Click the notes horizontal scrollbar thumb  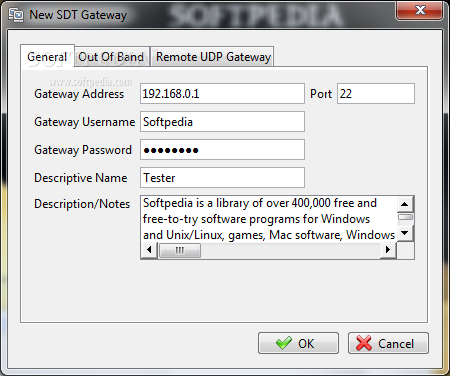[x=180, y=250]
